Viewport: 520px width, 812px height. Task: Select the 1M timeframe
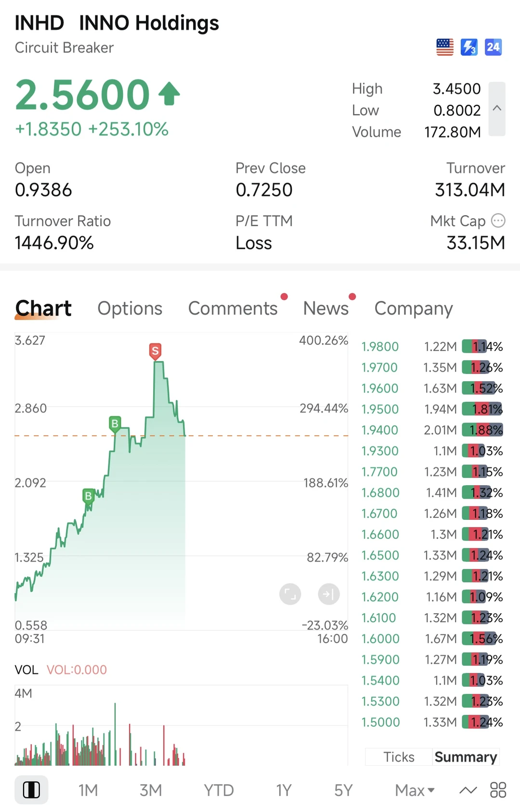[x=88, y=790]
